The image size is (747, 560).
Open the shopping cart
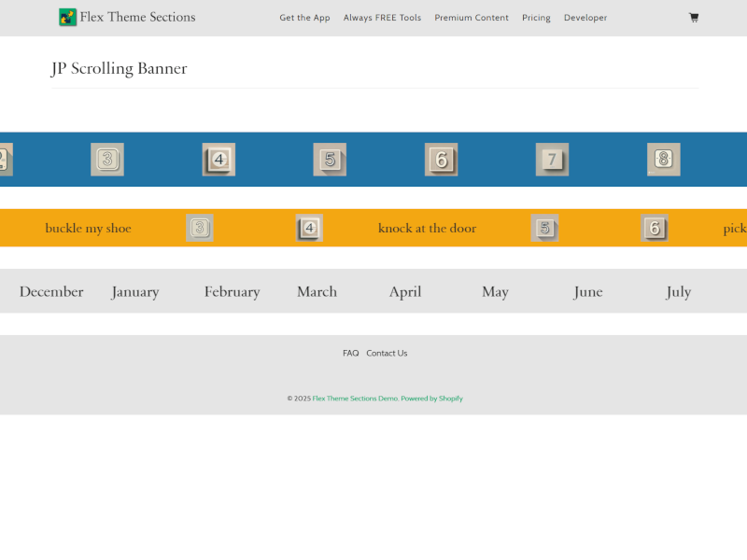(694, 18)
